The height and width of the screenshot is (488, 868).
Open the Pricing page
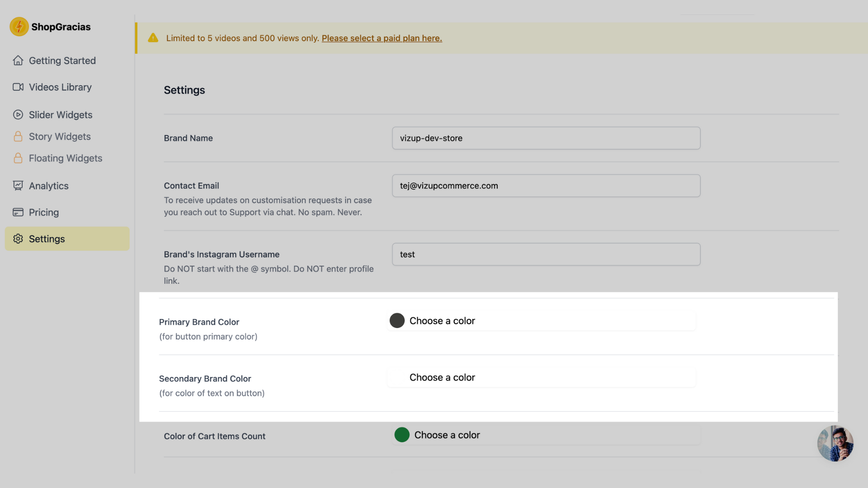[x=43, y=212]
